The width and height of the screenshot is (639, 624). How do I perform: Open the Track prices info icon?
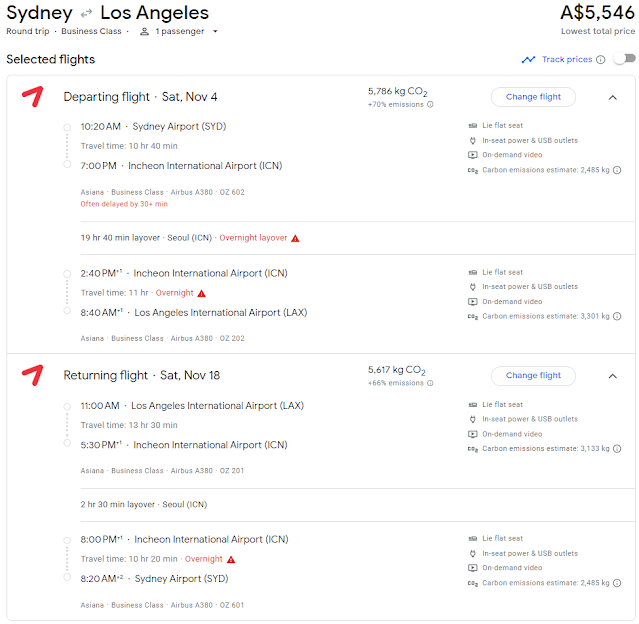click(601, 60)
